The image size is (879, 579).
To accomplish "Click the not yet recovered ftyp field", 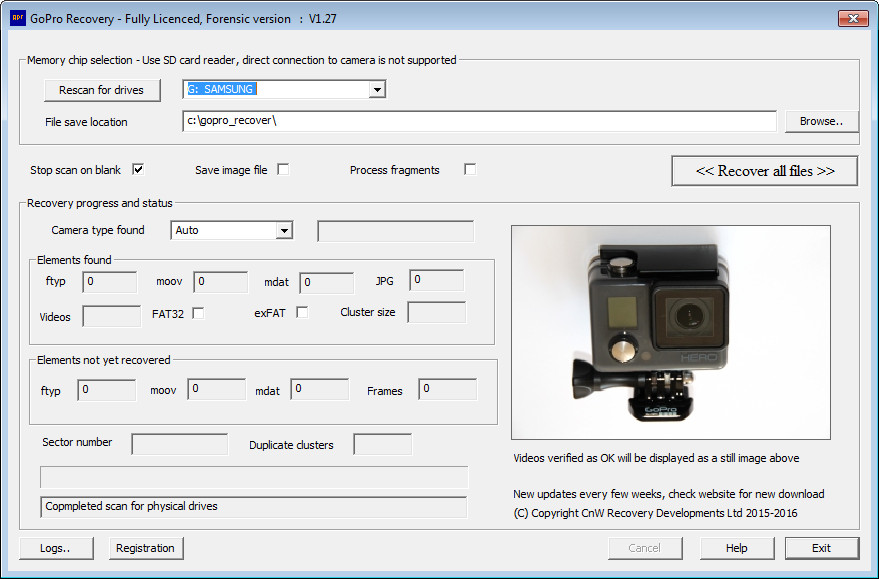I will [x=107, y=390].
